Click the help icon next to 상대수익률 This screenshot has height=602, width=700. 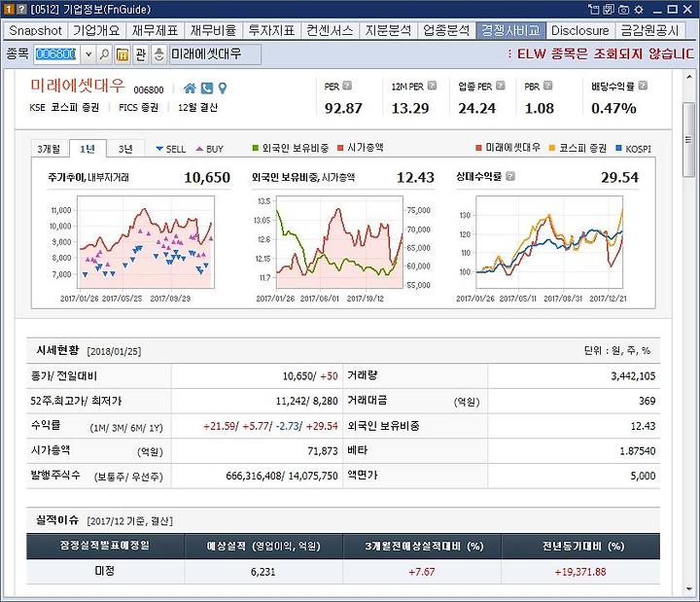pos(510,176)
